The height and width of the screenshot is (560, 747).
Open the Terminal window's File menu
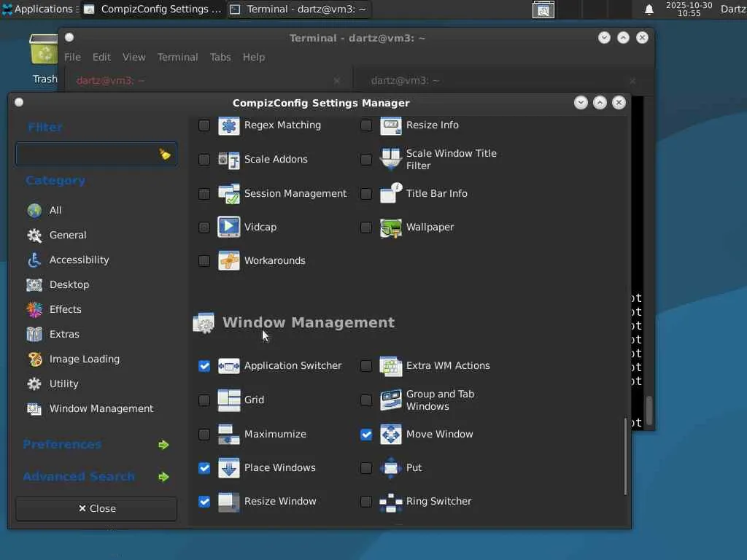72,57
